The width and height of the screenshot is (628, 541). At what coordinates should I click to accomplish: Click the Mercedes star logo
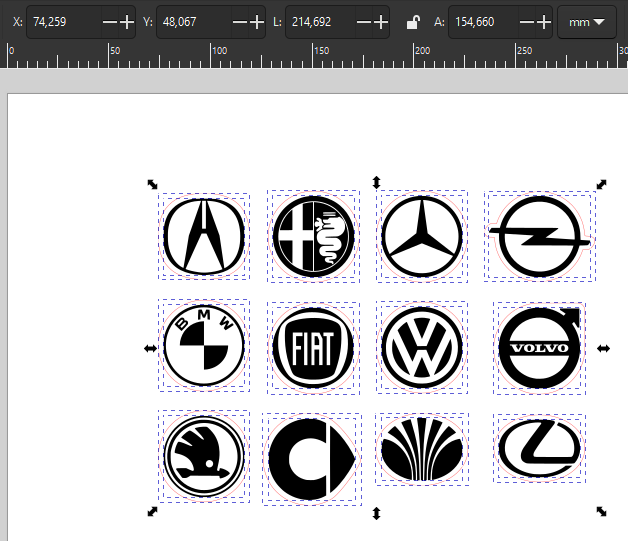pyautogui.click(x=422, y=236)
